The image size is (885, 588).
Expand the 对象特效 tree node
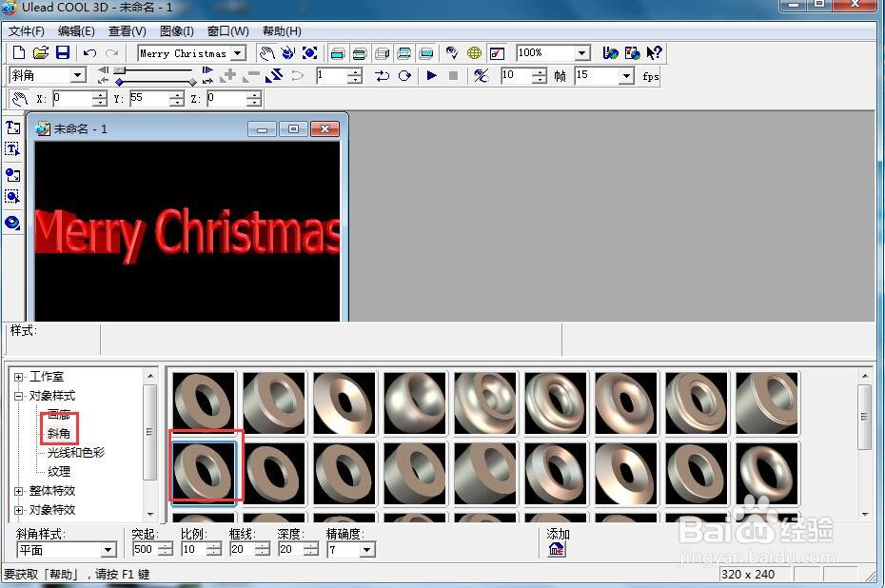pos(19,510)
